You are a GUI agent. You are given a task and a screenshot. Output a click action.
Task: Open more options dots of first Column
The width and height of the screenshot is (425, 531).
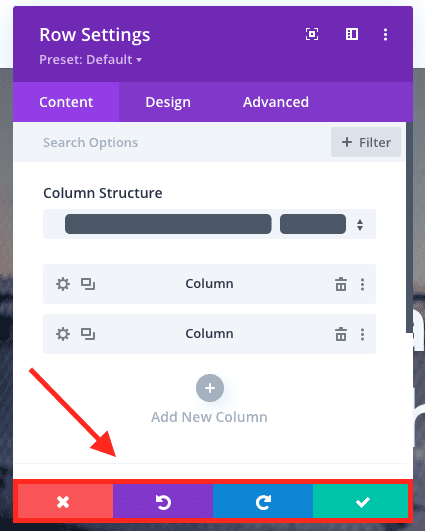(362, 284)
